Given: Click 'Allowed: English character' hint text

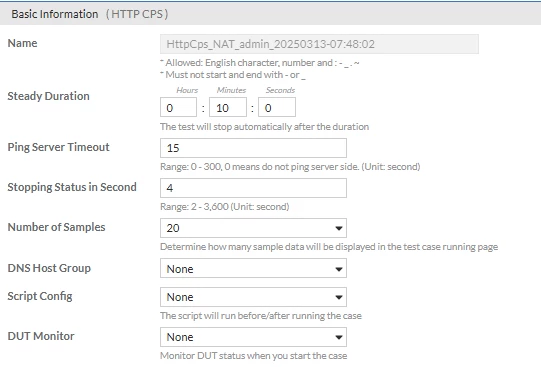Looking at the screenshot, I should [259, 63].
